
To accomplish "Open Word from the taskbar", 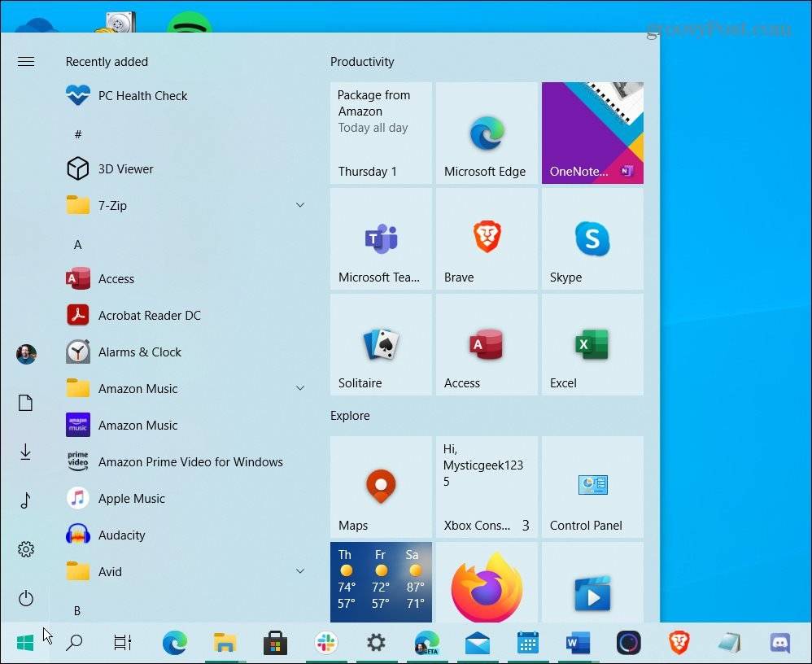I will point(578,643).
